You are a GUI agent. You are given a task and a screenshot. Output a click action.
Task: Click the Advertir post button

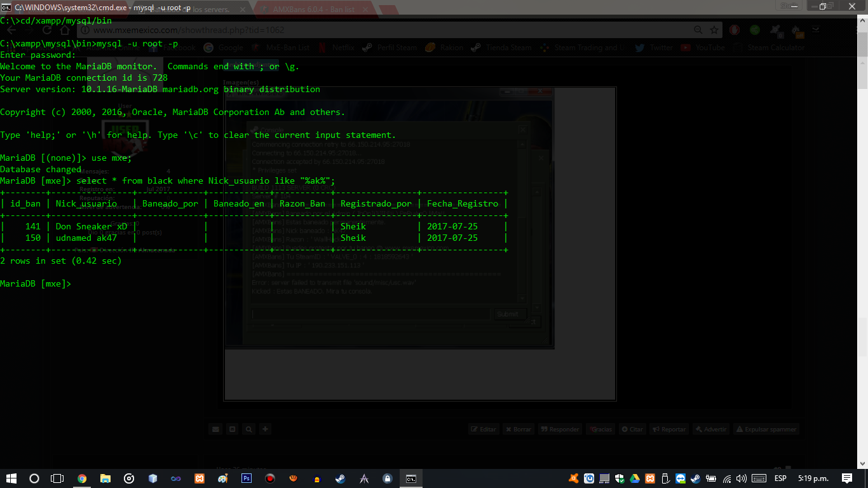click(711, 429)
